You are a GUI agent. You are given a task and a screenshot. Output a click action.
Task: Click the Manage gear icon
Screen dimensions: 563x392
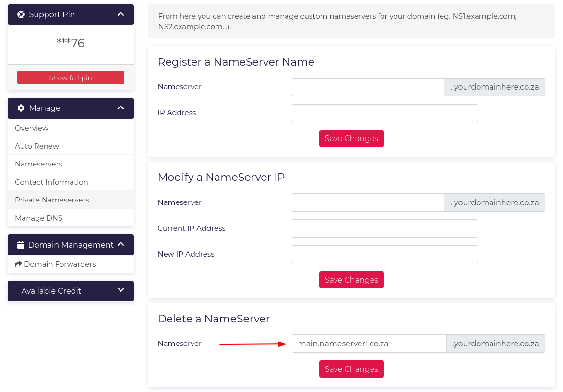[x=21, y=108]
